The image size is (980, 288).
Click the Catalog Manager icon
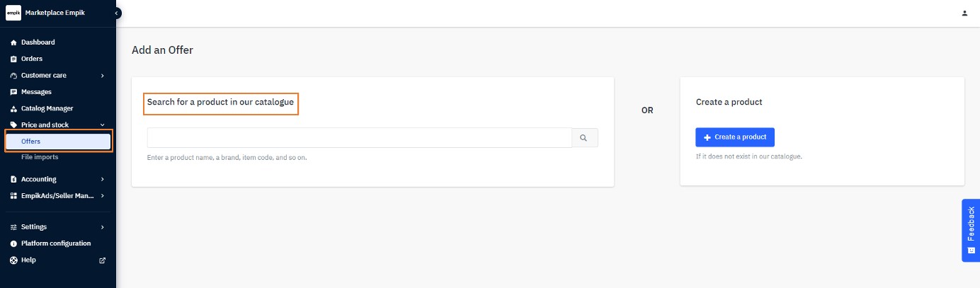pyautogui.click(x=13, y=109)
